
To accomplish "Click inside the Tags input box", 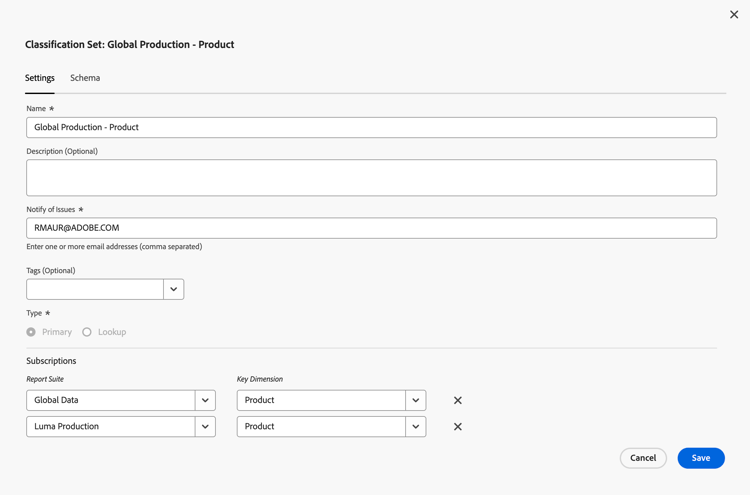I will (x=95, y=289).
